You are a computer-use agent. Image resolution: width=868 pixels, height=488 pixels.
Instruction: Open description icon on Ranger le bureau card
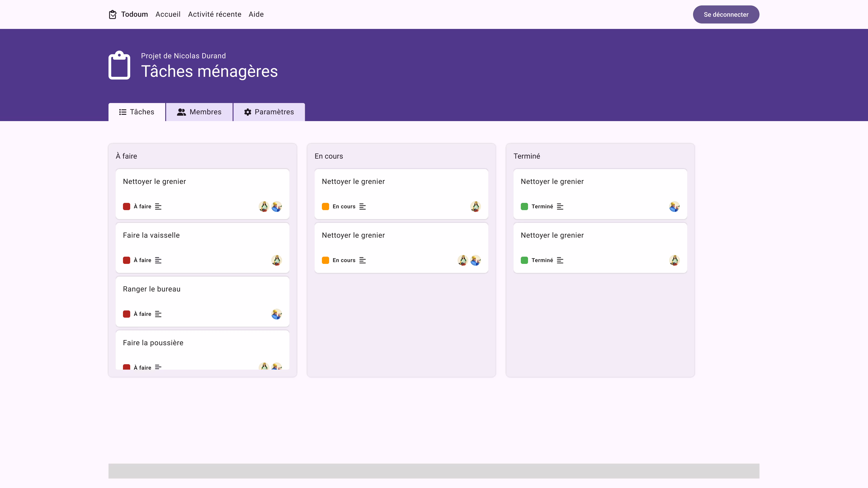point(158,314)
